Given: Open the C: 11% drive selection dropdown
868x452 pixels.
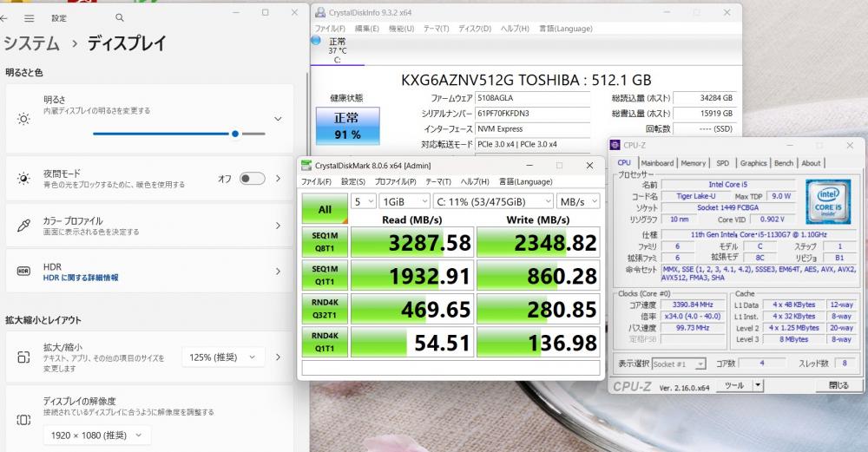Looking at the screenshot, I should click(x=493, y=201).
